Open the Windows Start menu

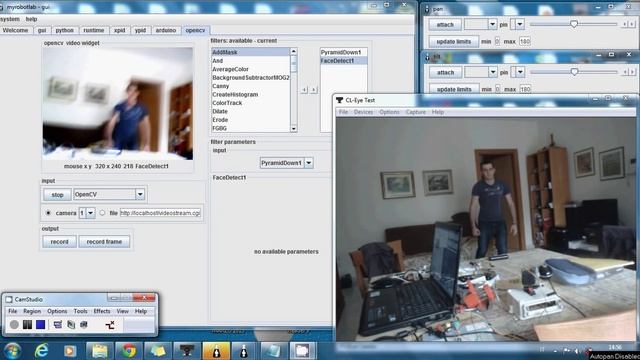click(12, 351)
